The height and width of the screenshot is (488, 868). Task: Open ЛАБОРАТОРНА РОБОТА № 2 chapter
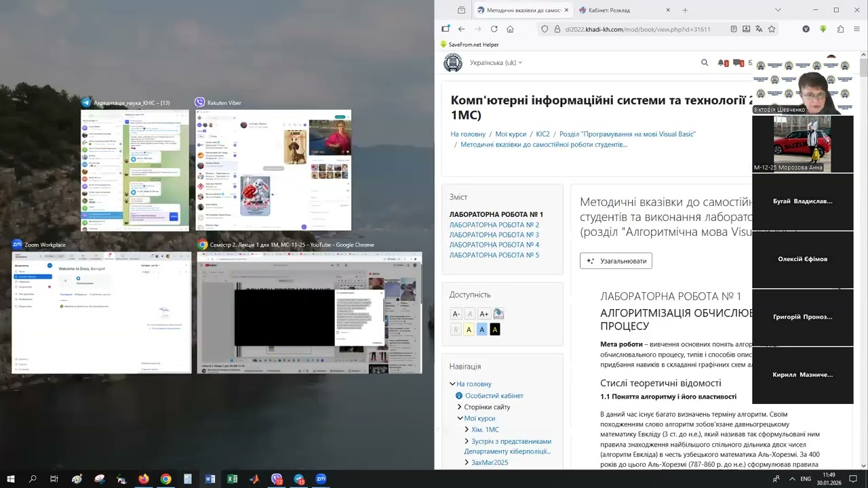[494, 224]
